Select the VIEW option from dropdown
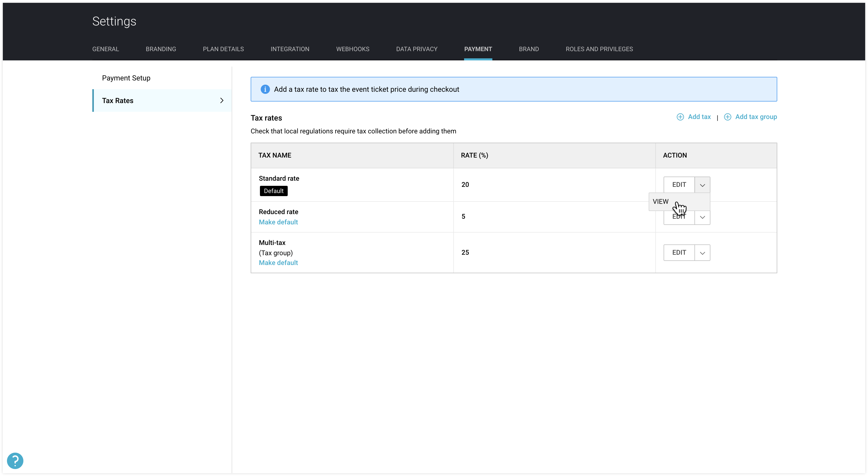 [x=661, y=201]
